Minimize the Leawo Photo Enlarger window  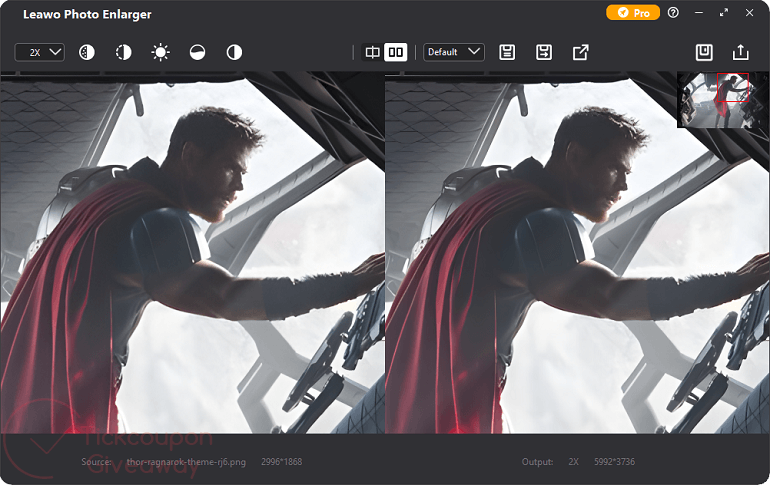(x=699, y=13)
